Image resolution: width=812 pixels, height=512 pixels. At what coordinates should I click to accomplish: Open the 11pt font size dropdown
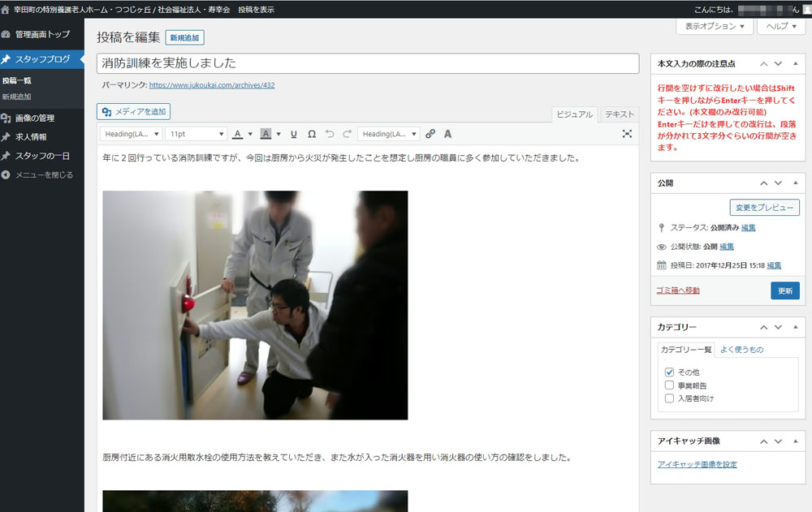point(197,134)
